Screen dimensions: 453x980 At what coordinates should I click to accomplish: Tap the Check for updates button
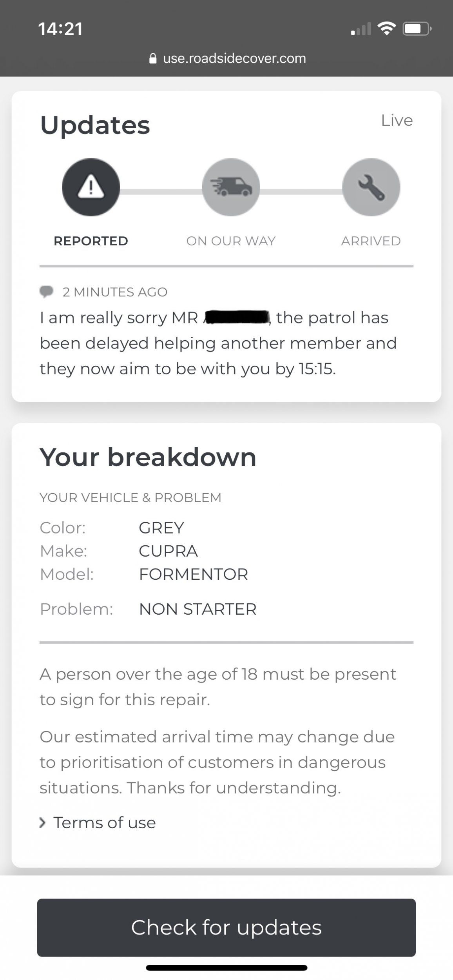[226, 928]
